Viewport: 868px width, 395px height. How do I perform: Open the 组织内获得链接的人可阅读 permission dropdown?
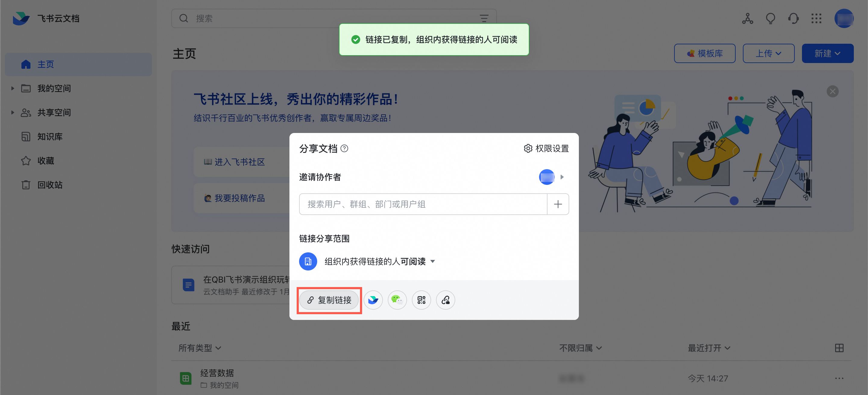[x=379, y=261]
